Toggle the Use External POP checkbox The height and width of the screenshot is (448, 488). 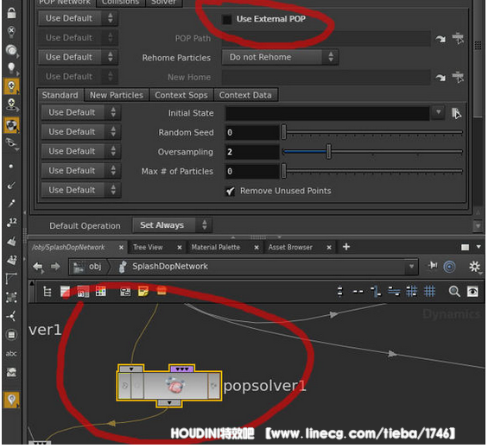pyautogui.click(x=227, y=19)
